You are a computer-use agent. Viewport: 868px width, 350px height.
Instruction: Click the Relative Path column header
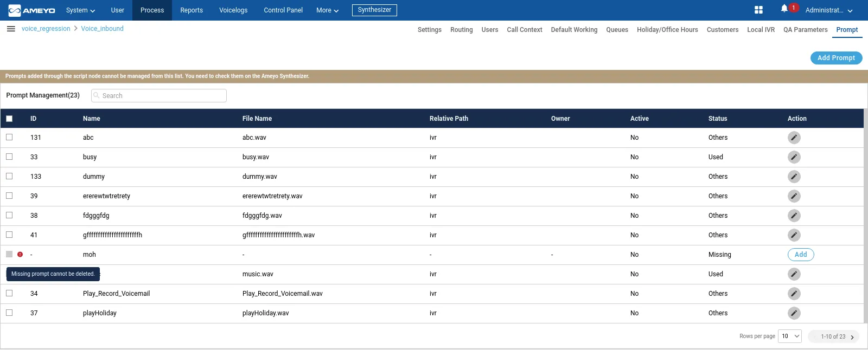449,119
